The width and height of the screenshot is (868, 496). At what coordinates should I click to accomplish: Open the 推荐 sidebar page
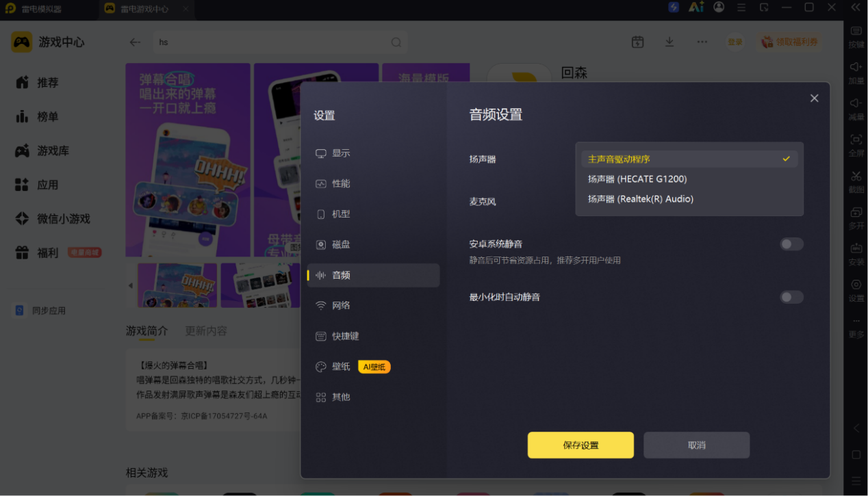click(38, 83)
